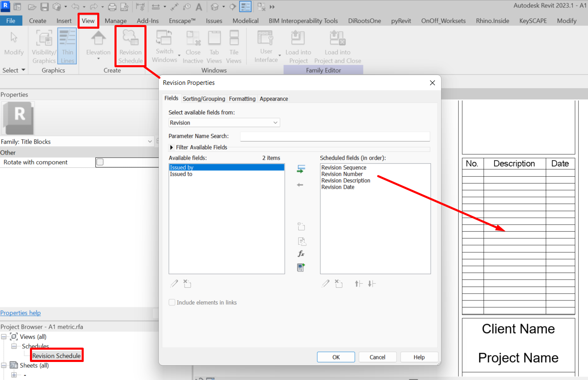Expand the '-' sheet node under Sheets
Viewport: 588px width, 380px height.
14,375
